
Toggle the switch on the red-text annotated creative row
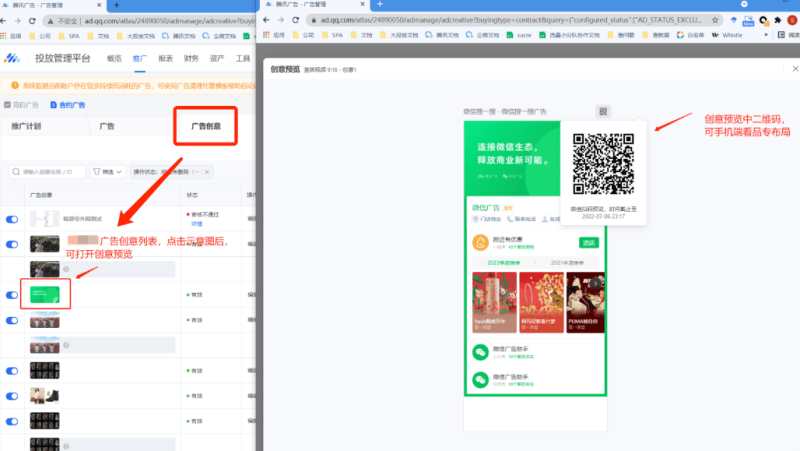[12, 244]
